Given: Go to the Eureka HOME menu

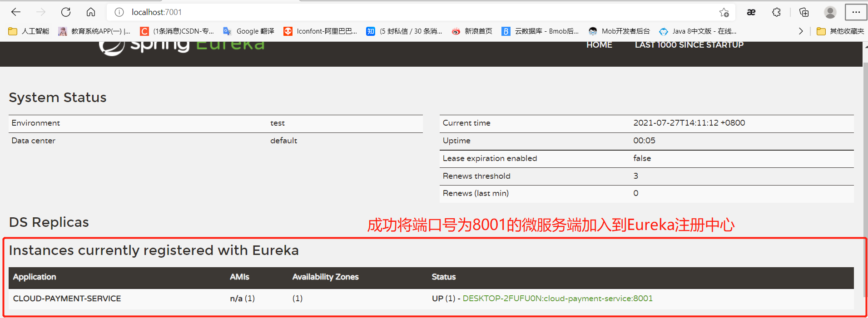Looking at the screenshot, I should 599,45.
